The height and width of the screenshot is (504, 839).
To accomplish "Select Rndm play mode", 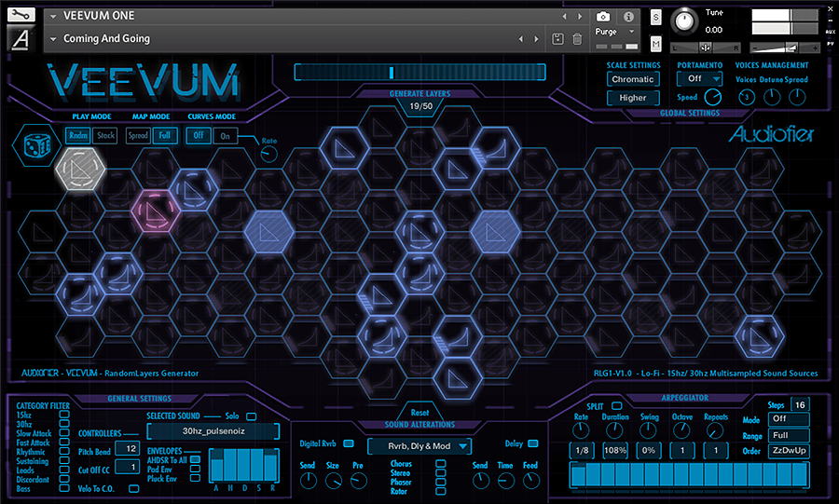I will point(78,136).
